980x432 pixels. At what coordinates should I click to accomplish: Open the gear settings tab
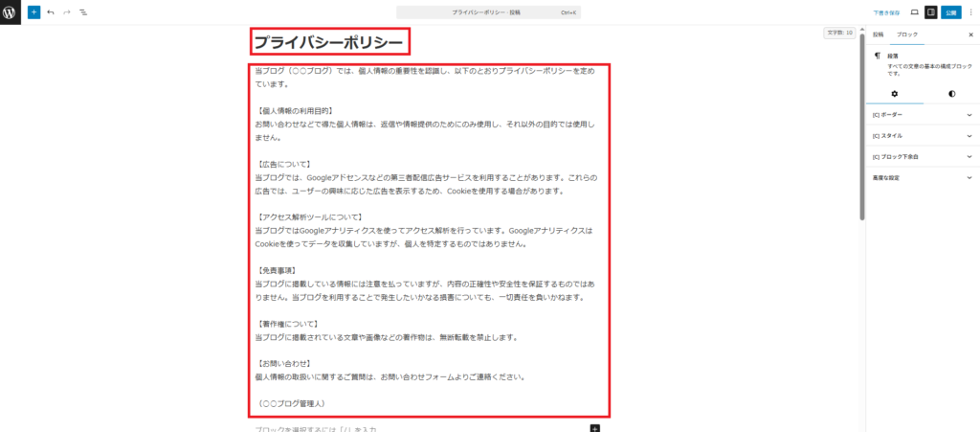point(895,94)
